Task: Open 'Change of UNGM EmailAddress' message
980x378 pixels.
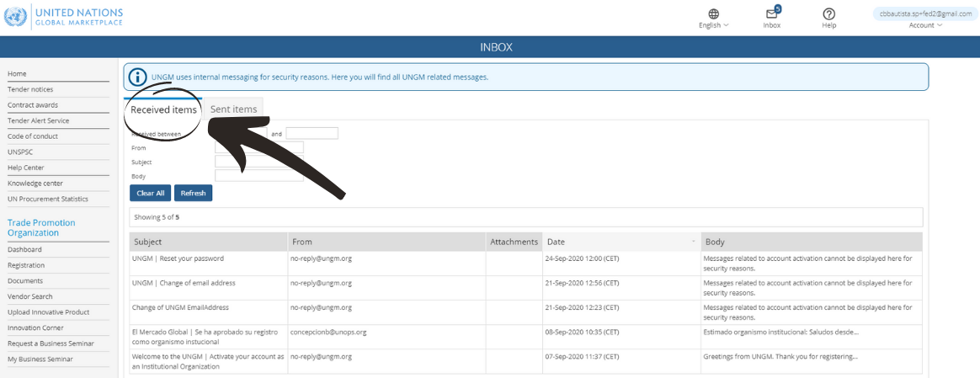Action: [x=180, y=307]
